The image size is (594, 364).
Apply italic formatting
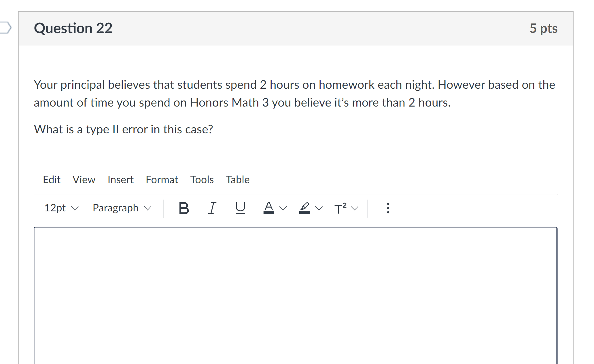(x=212, y=208)
